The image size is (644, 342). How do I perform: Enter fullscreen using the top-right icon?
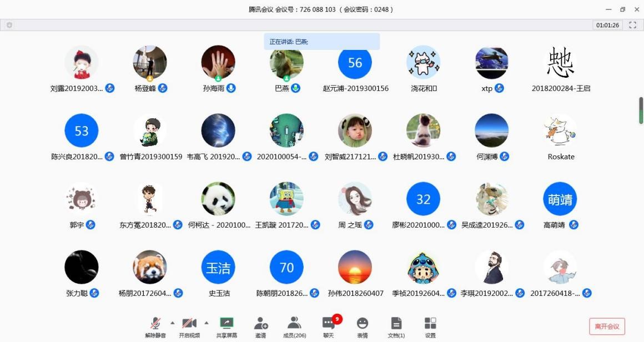[632, 25]
